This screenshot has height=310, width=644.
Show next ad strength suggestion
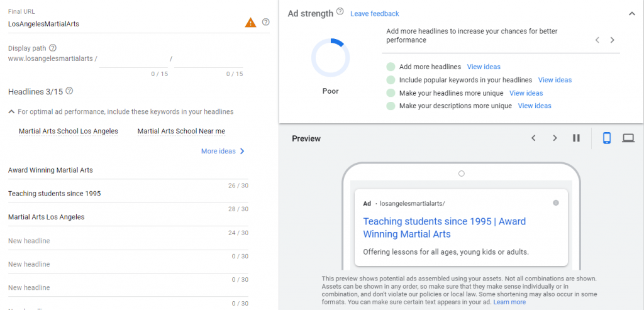pyautogui.click(x=612, y=40)
